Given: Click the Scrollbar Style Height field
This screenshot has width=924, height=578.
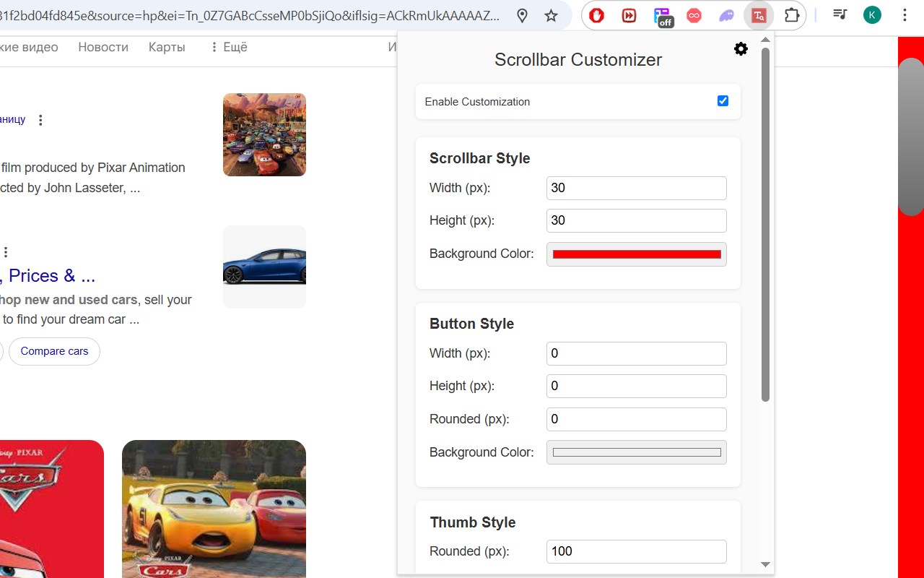Looking at the screenshot, I should point(636,220).
